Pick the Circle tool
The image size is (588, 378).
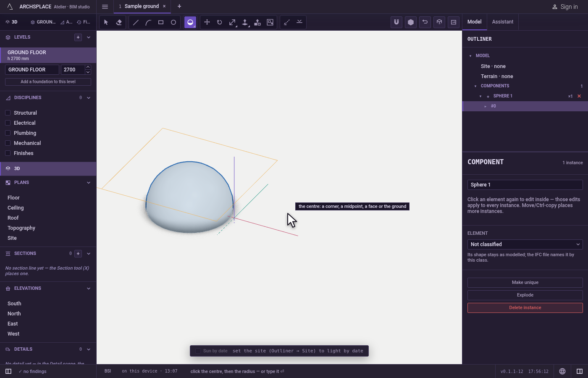173,22
